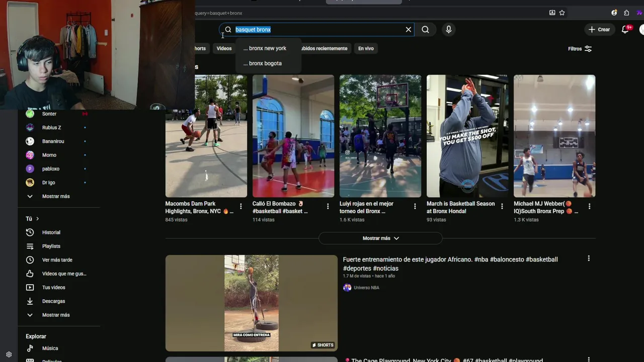Click the 1.7 M de vistas text
Image resolution: width=644 pixels, height=362 pixels.
pyautogui.click(x=357, y=276)
